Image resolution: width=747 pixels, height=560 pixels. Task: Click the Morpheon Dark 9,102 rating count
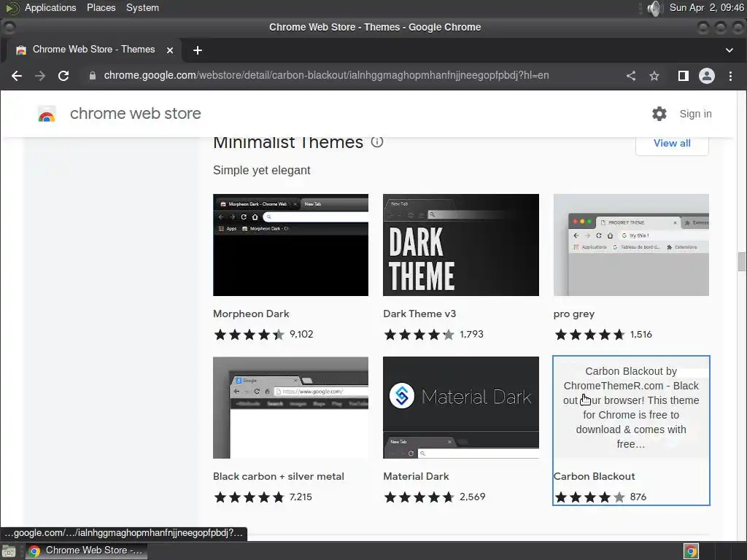pos(301,334)
